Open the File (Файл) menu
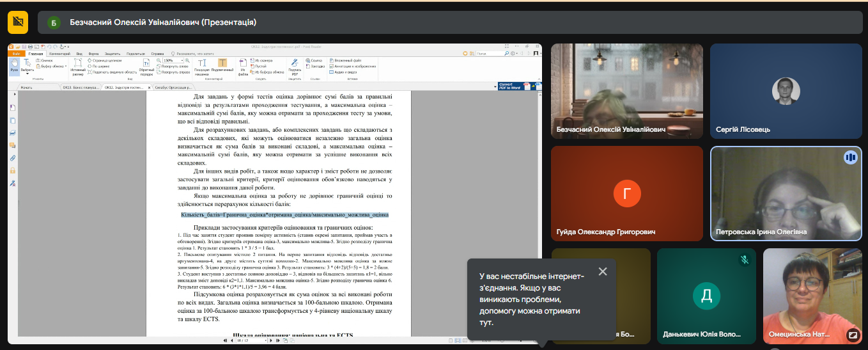 click(15, 54)
